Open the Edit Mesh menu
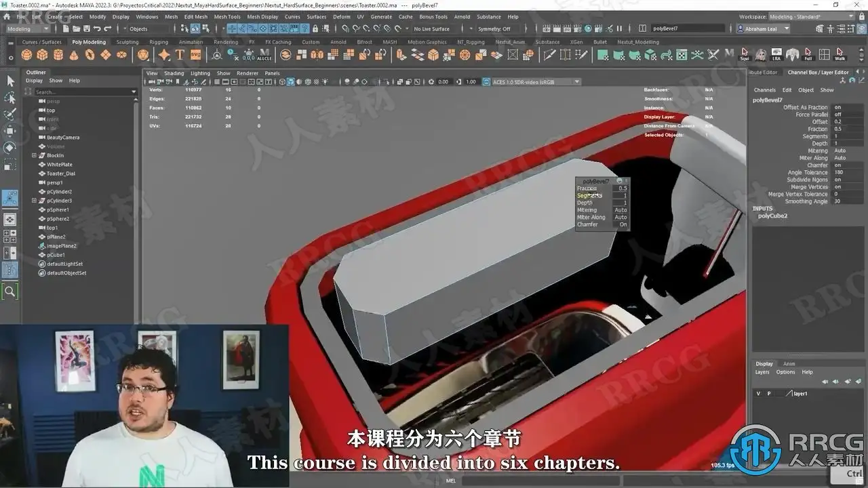868x488 pixels. click(196, 16)
